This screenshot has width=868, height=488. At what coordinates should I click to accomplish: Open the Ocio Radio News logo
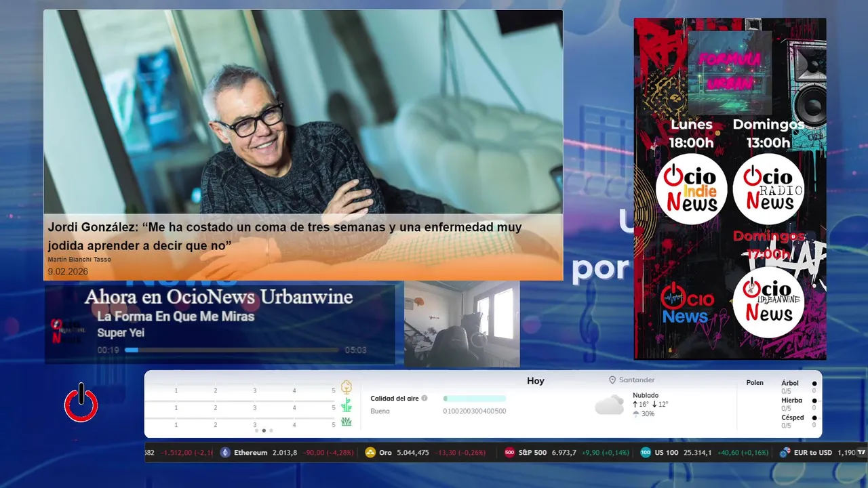(768, 189)
